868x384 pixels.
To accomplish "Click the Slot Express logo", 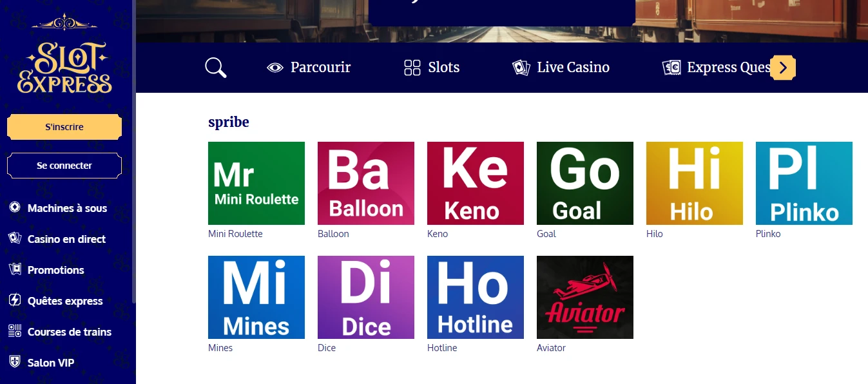I will pyautogui.click(x=64, y=57).
